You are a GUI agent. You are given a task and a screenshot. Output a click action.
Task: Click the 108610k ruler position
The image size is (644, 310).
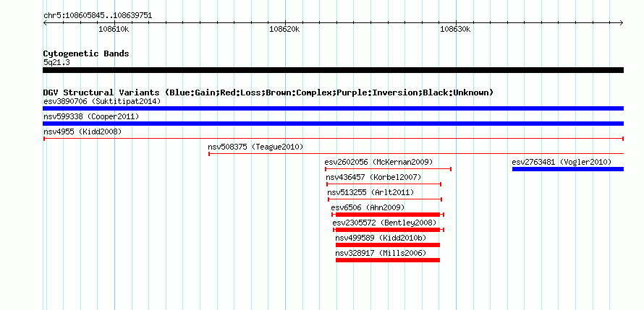tap(114, 29)
